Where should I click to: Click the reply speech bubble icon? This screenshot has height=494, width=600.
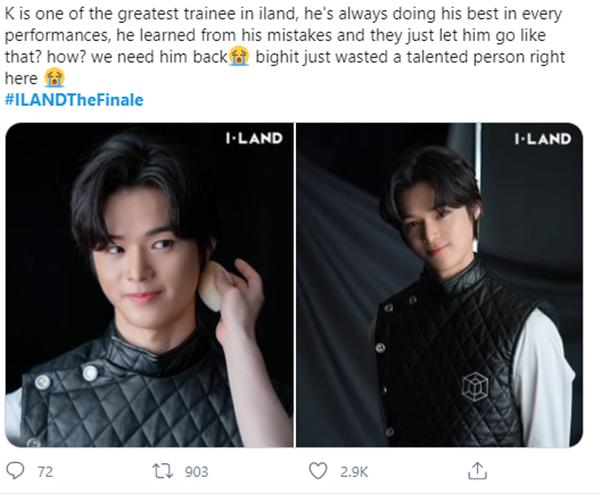pos(15,471)
